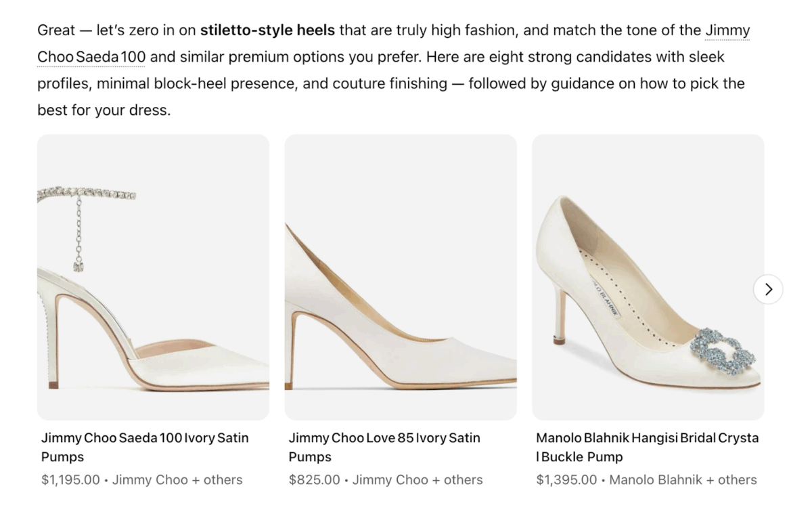The height and width of the screenshot is (520, 812).
Task: Click the carousel next arrow button
Action: [768, 290]
